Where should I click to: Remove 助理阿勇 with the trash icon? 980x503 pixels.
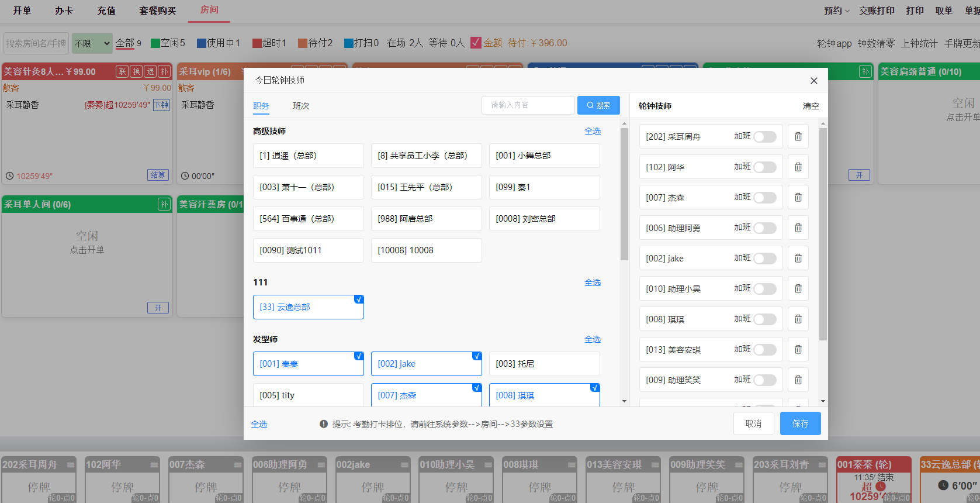pyautogui.click(x=798, y=228)
